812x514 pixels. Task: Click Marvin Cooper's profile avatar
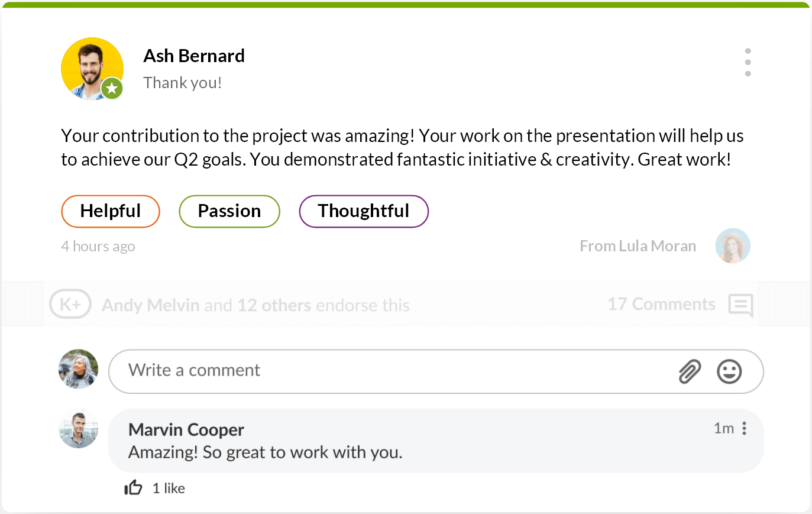[78, 428]
